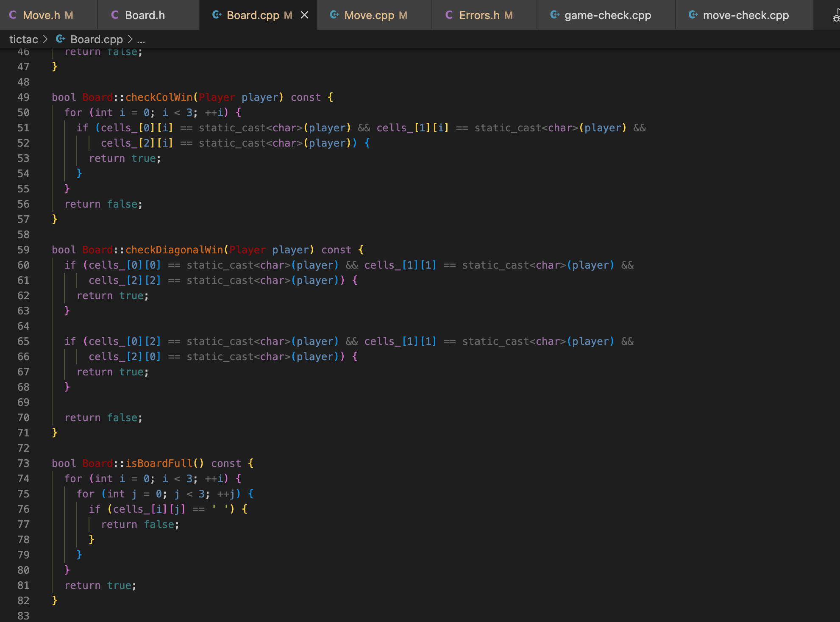840x622 pixels.
Task: Switch to the Move.cpp tab
Action: 369,15
